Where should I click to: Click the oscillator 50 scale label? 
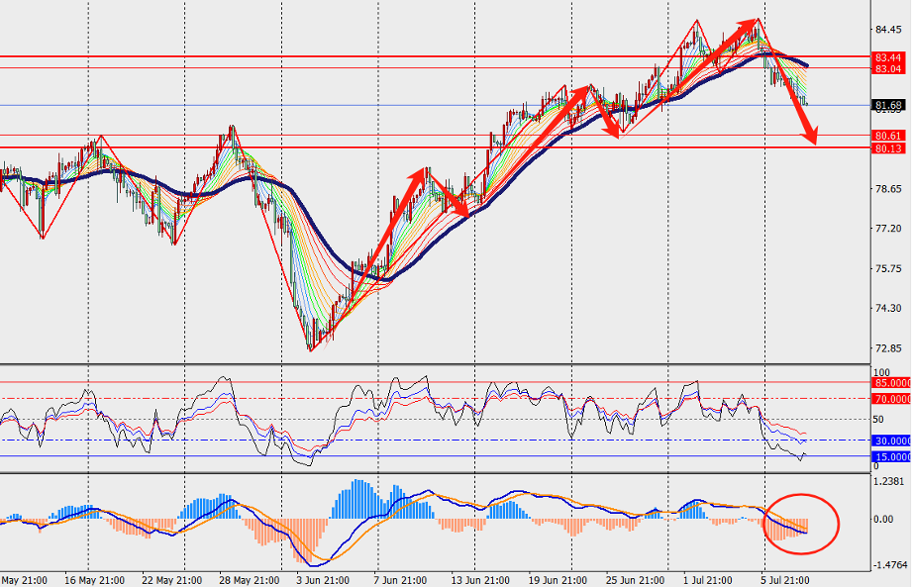pyautogui.click(x=878, y=419)
